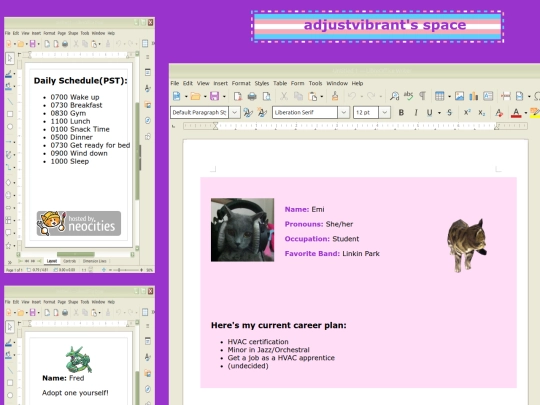Click New document icon in Writer toolbar
This screenshot has height=405, width=540.
pos(176,96)
